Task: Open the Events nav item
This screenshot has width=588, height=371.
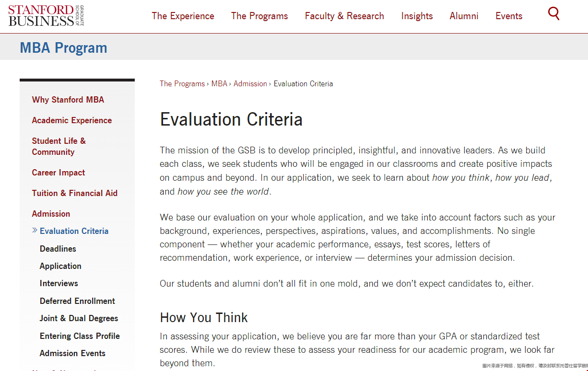Action: [x=509, y=16]
